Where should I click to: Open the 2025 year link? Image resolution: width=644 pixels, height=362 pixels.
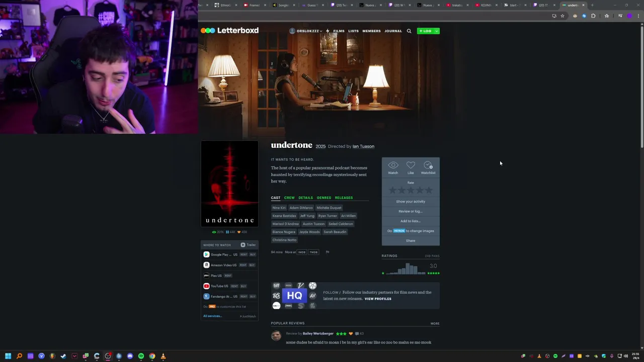[x=320, y=146]
